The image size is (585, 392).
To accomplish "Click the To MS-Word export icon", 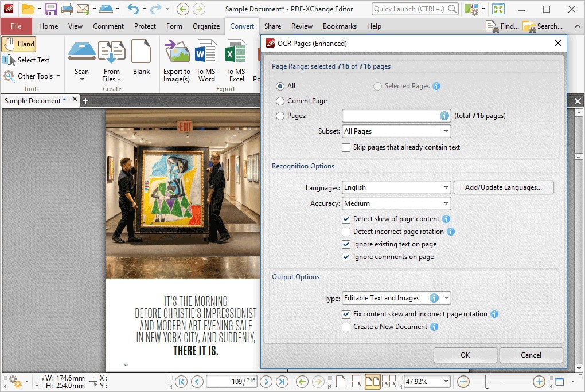I will [205, 60].
